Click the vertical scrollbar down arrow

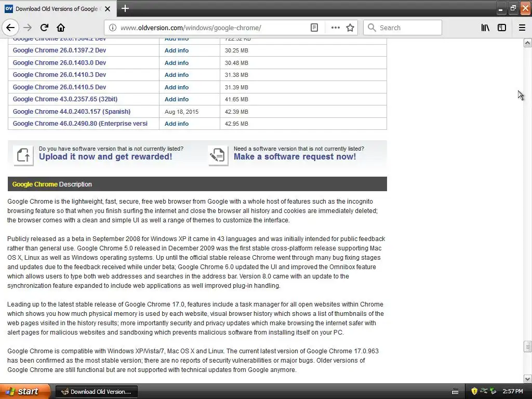[527, 379]
